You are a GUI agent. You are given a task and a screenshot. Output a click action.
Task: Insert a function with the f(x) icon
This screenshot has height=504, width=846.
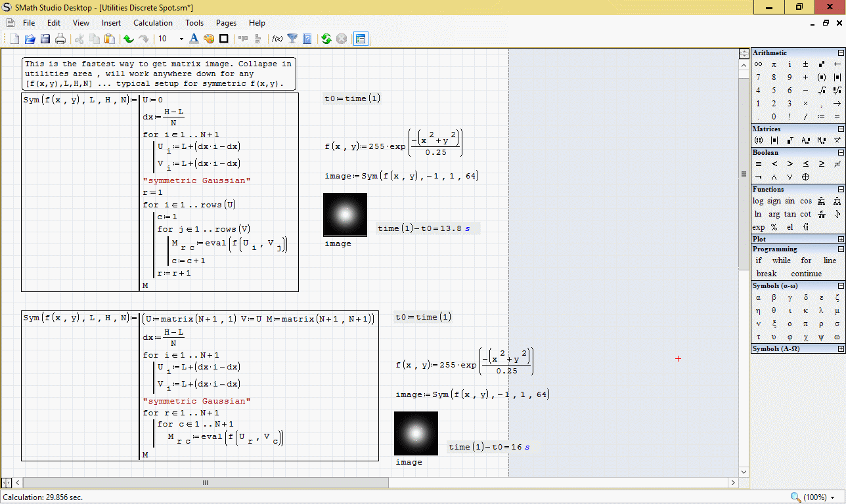tap(277, 39)
